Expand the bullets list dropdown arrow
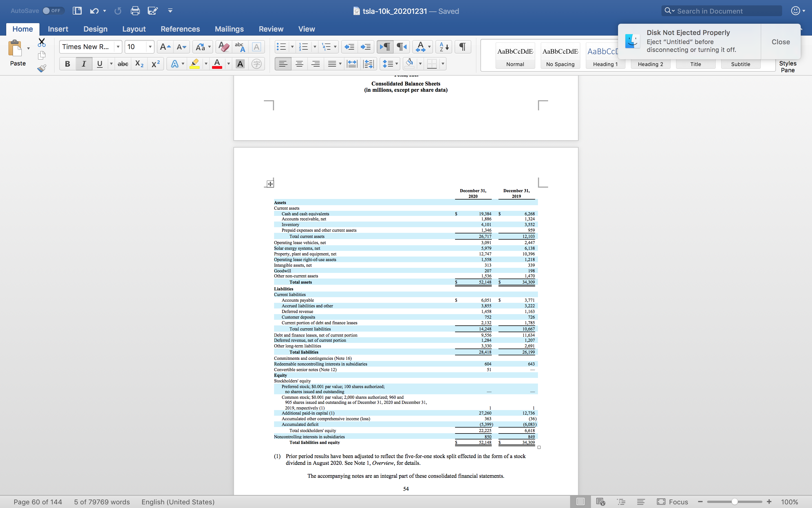The height and width of the screenshot is (508, 812). (x=292, y=47)
